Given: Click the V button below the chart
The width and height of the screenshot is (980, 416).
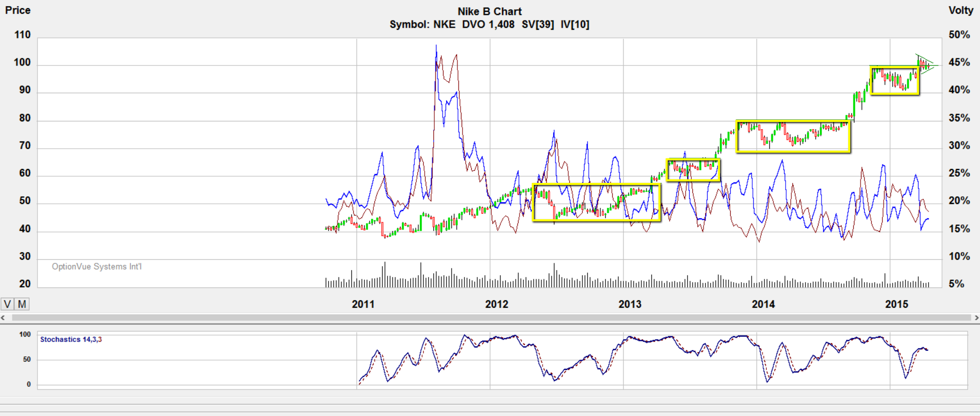Looking at the screenshot, I should 8,304.
